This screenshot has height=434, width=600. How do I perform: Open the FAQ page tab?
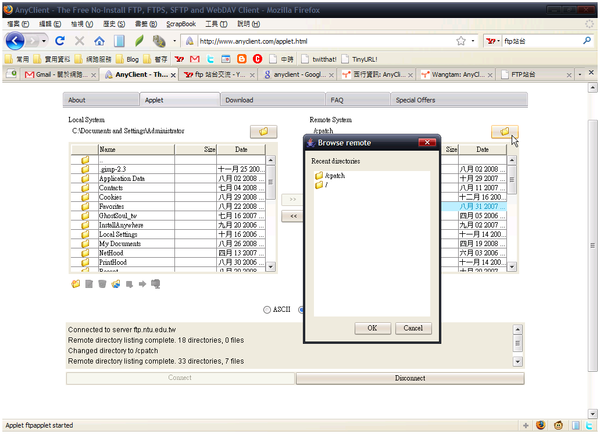(x=358, y=100)
